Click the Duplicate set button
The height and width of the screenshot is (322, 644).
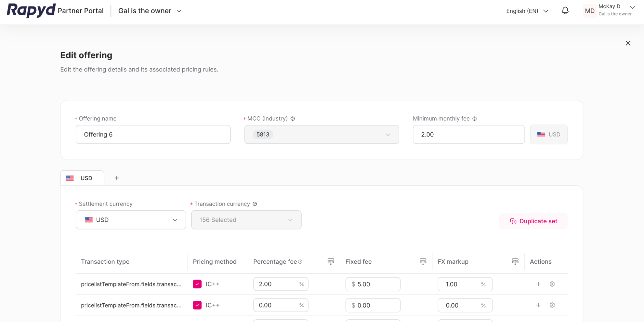[533, 221]
